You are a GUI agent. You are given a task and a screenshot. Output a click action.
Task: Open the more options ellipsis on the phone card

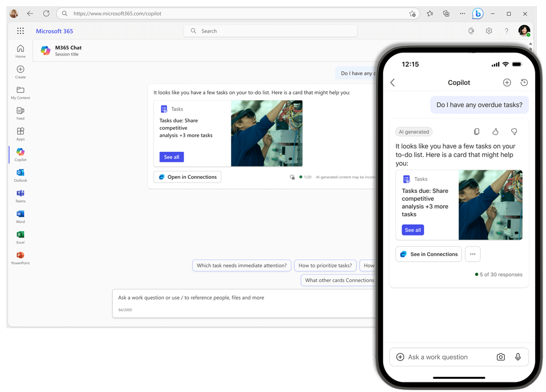(x=472, y=254)
